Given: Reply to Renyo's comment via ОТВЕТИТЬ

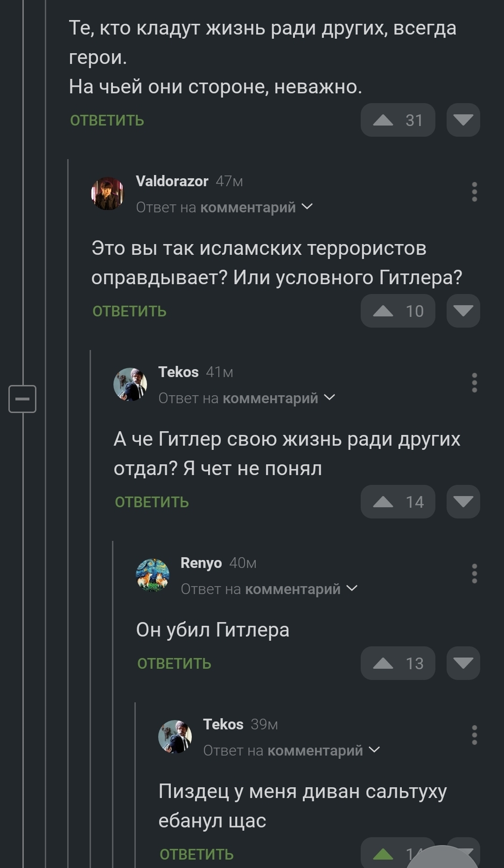Looking at the screenshot, I should tap(174, 664).
